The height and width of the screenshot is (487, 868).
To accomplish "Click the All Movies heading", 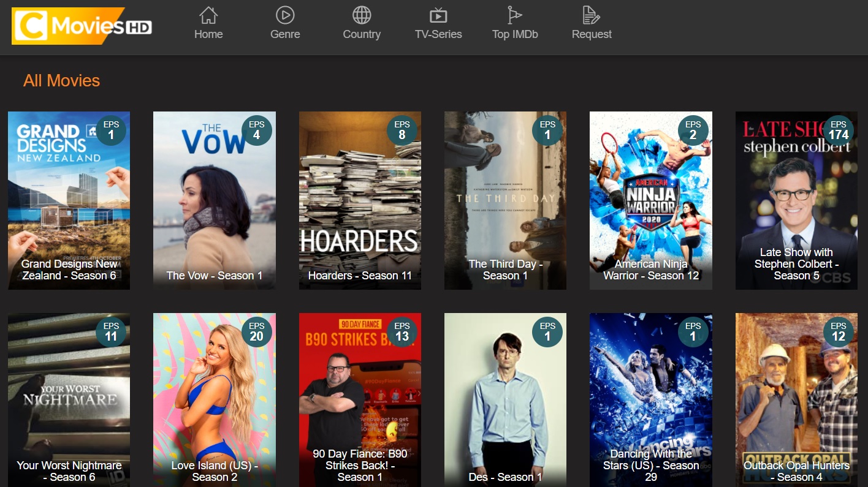I will point(61,80).
